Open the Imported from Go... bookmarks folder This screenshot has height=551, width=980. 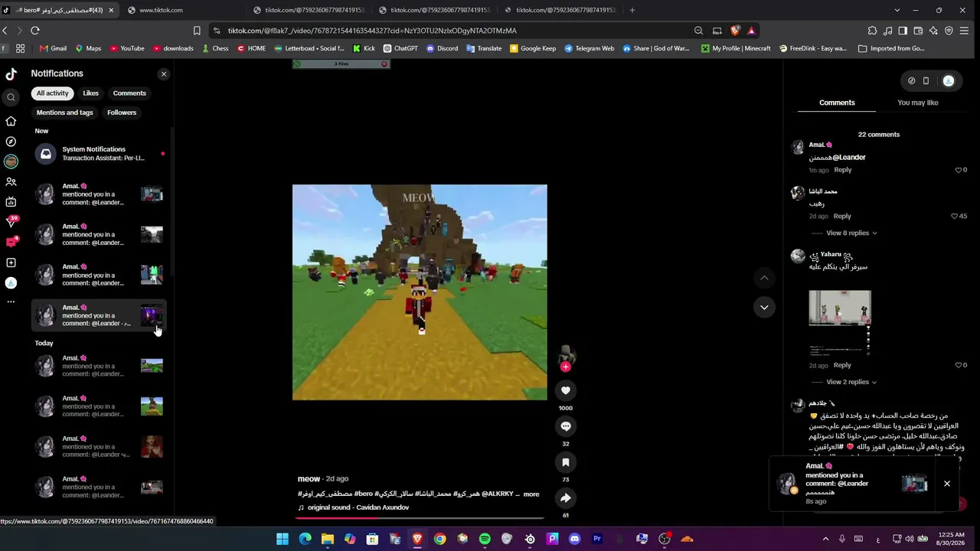point(892,48)
